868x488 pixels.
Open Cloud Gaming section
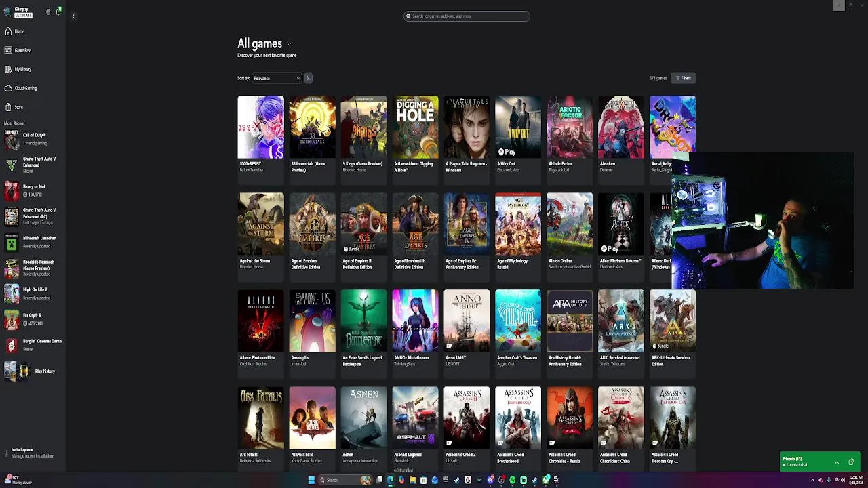[21, 88]
